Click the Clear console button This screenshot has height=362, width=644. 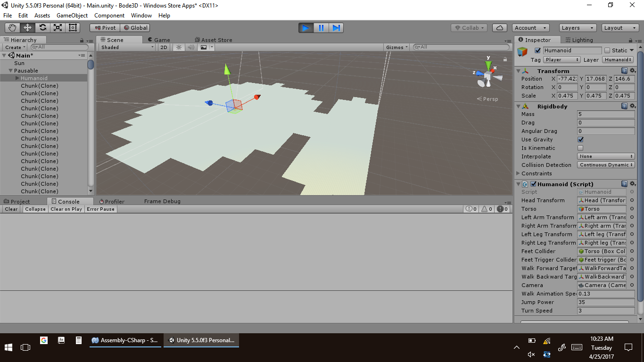[11, 209]
